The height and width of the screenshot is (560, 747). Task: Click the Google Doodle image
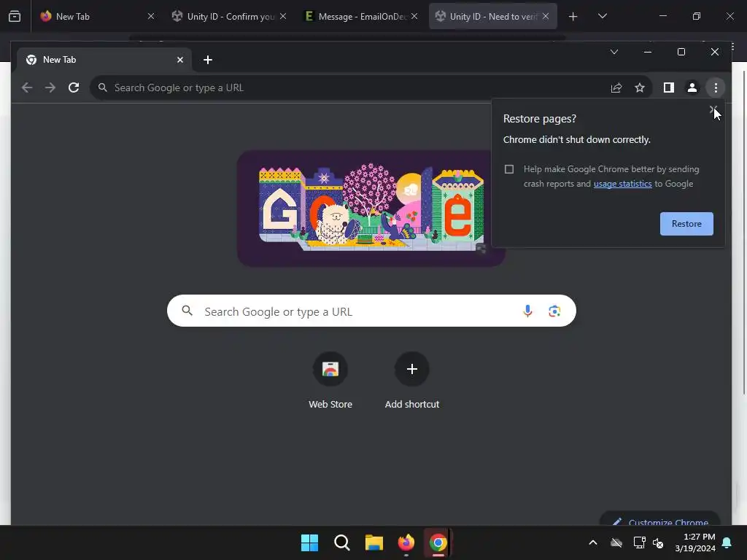(371, 209)
